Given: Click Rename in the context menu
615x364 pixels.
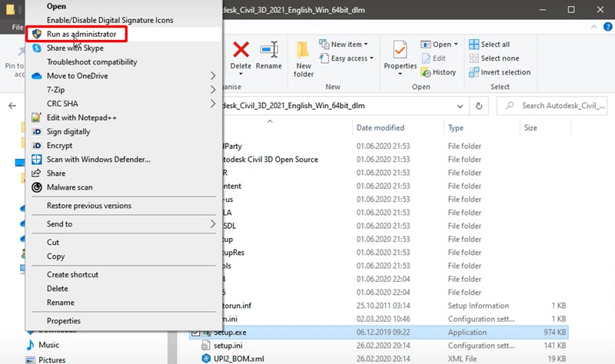Looking at the screenshot, I should pyautogui.click(x=123, y=303).
